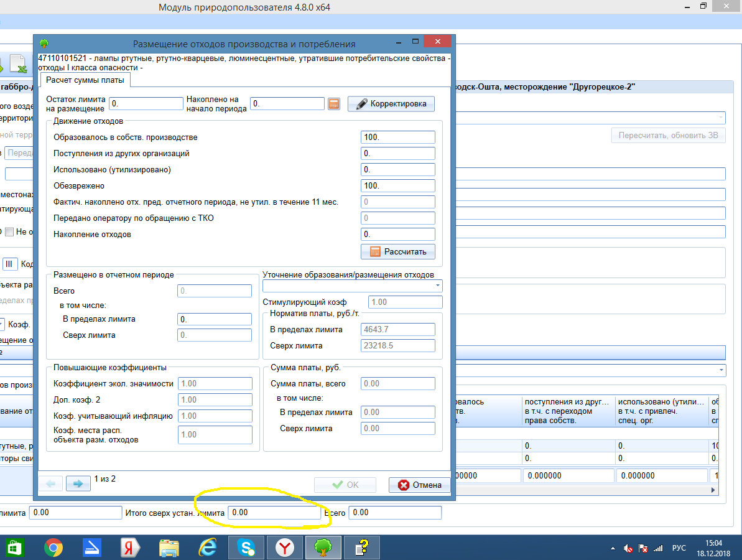Click the Обезврежено value field
Viewport: 742px width, 560px height.
pos(397,185)
